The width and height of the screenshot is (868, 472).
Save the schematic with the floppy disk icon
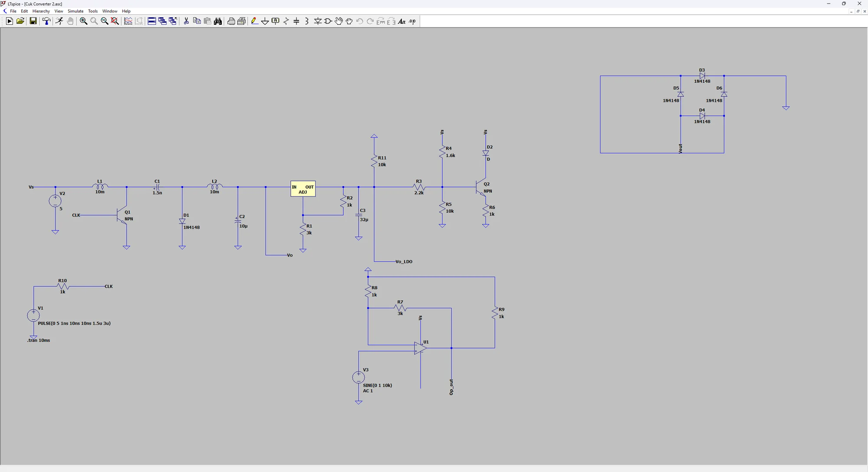[x=33, y=21]
